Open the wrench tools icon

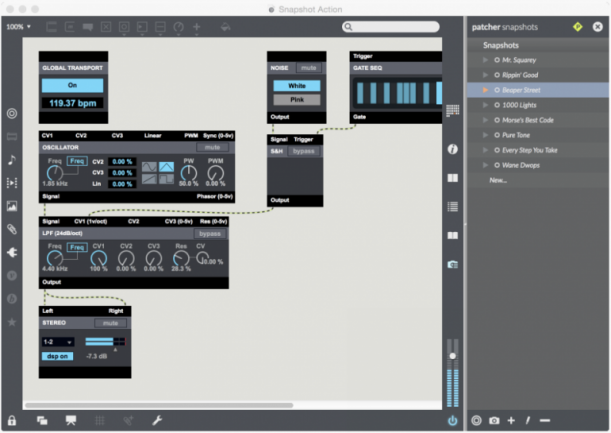[157, 420]
